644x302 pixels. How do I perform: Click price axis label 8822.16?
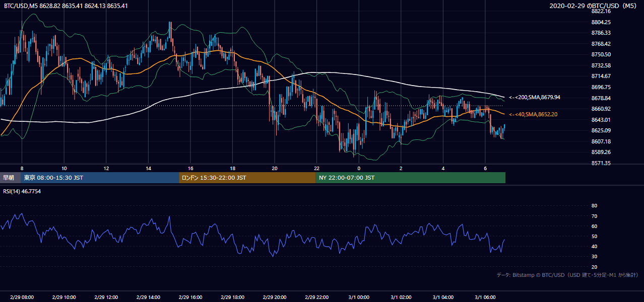(x=601, y=11)
